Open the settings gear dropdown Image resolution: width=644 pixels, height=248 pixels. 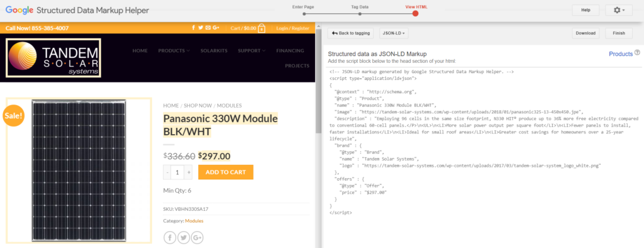point(619,10)
